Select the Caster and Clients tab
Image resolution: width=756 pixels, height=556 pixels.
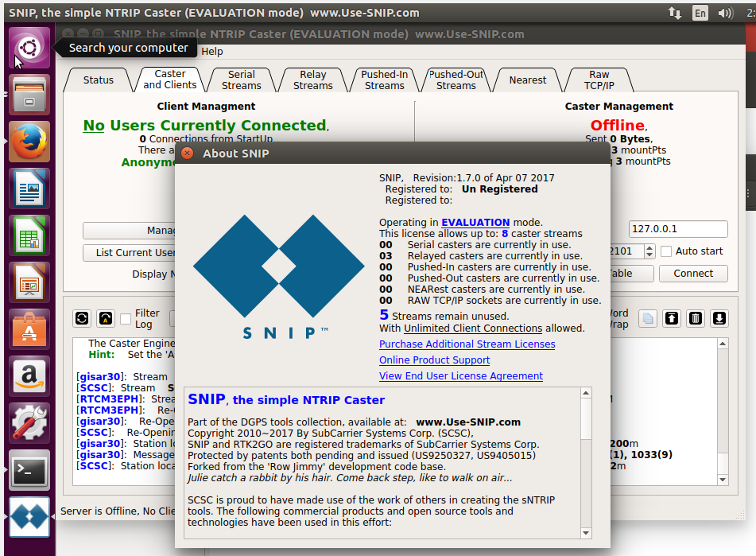(x=170, y=80)
